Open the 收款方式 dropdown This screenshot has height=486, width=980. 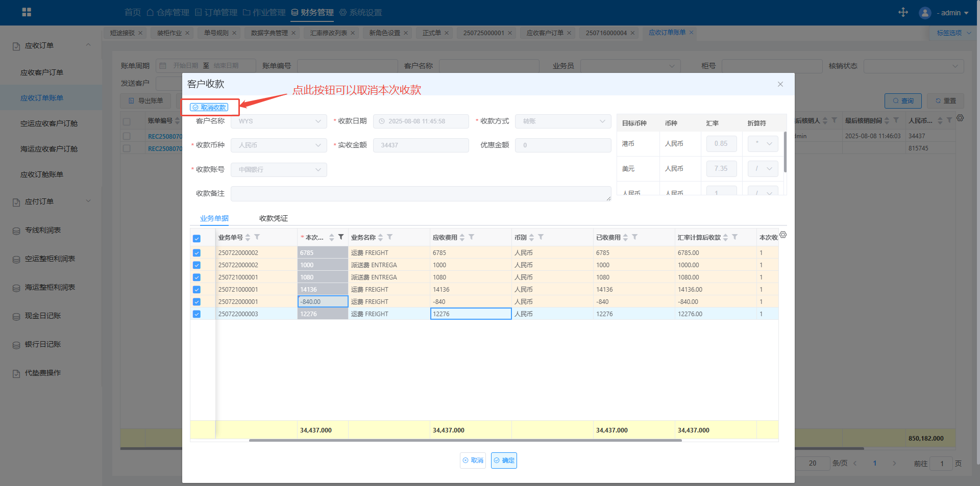point(563,121)
